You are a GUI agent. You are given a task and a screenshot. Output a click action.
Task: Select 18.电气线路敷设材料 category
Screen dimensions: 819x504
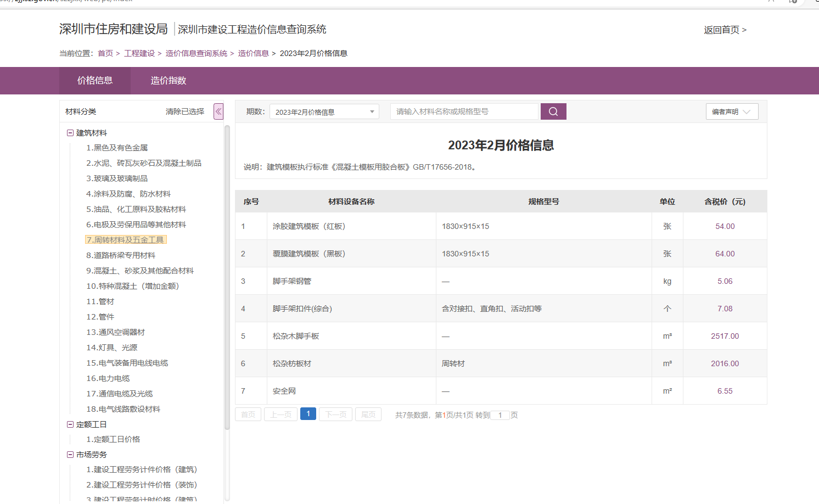click(x=124, y=409)
